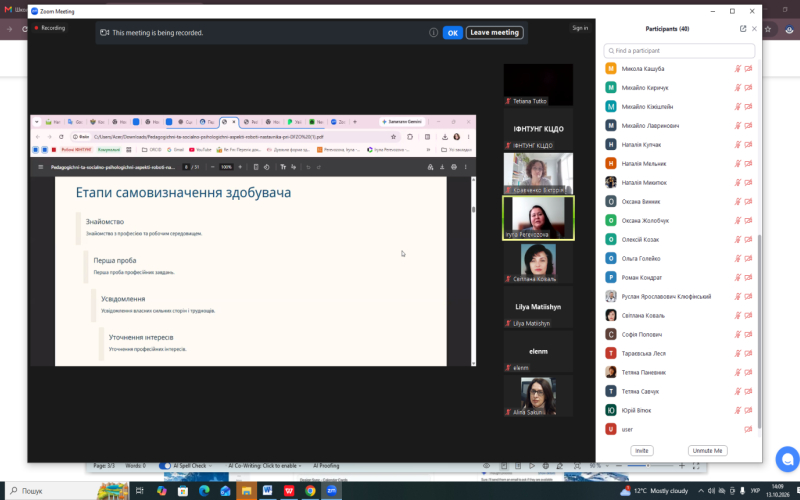Select participant Ольга Голейко

click(679, 258)
